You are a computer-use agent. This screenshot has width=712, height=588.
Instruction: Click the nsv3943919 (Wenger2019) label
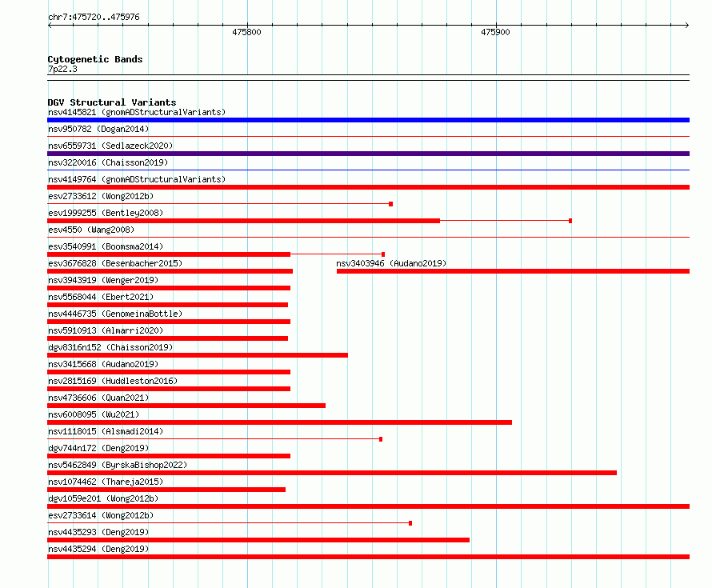(103, 280)
